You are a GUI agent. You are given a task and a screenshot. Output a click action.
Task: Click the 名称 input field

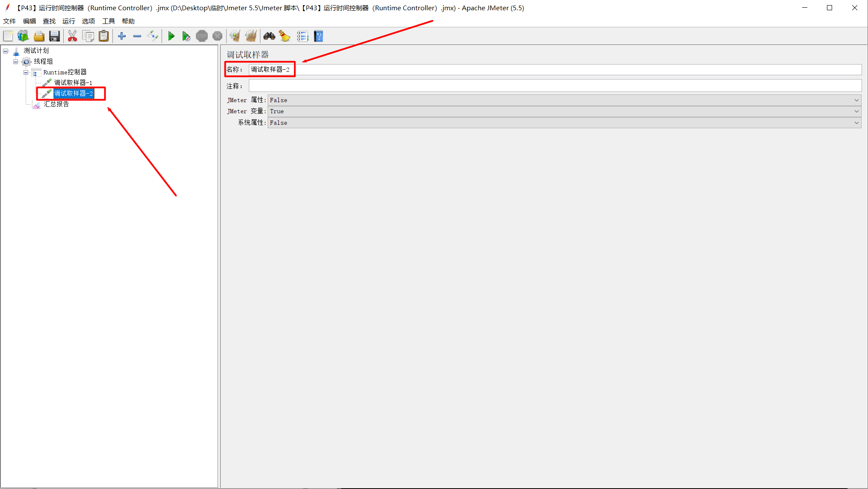555,69
